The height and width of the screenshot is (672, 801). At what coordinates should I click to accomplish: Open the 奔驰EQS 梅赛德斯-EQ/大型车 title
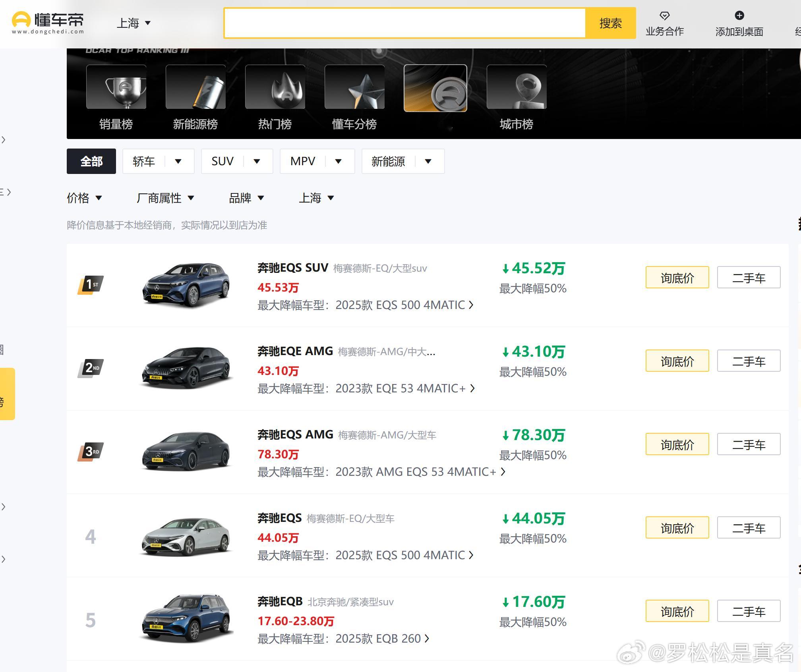pos(326,518)
